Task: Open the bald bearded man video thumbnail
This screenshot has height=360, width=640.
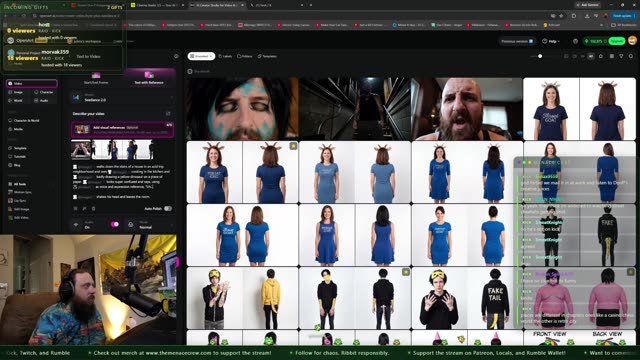Action: pos(467,109)
